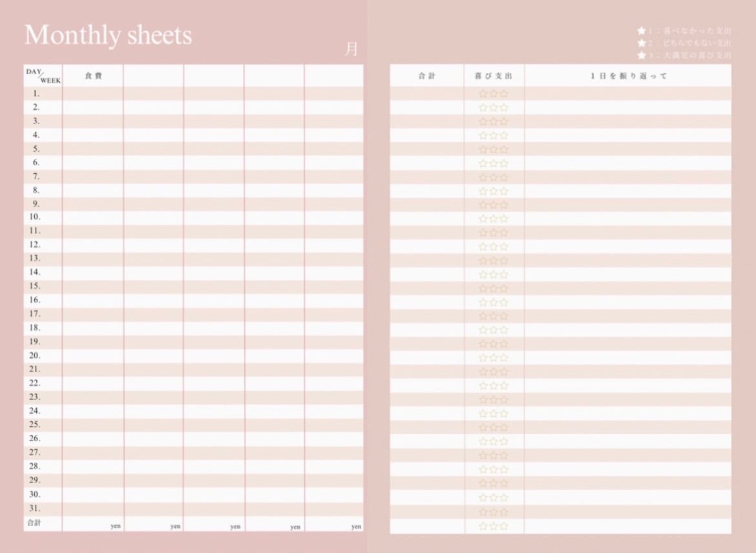Viewport: 756px width, 553px height.
Task: Click the day 15 row label
Action: (36, 286)
